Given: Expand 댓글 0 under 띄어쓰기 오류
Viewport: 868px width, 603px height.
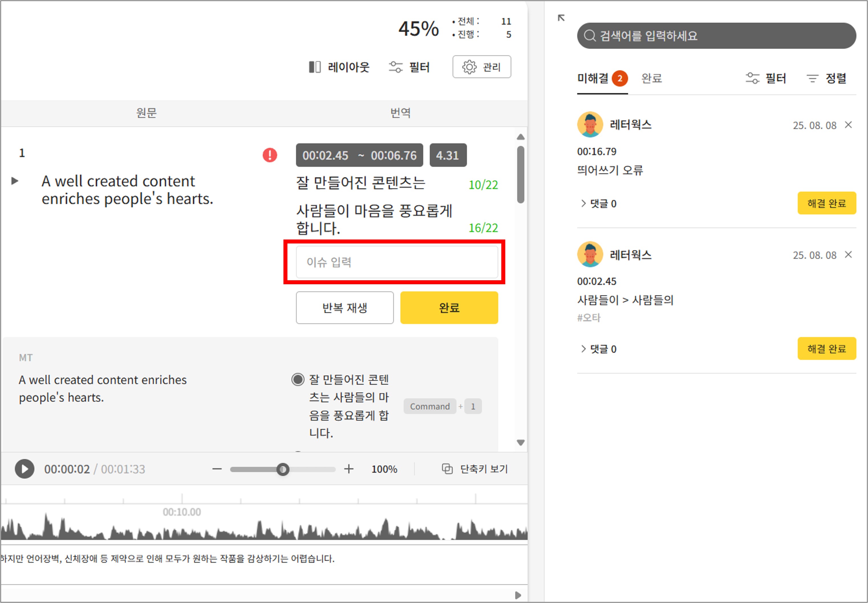Looking at the screenshot, I should pos(599,204).
